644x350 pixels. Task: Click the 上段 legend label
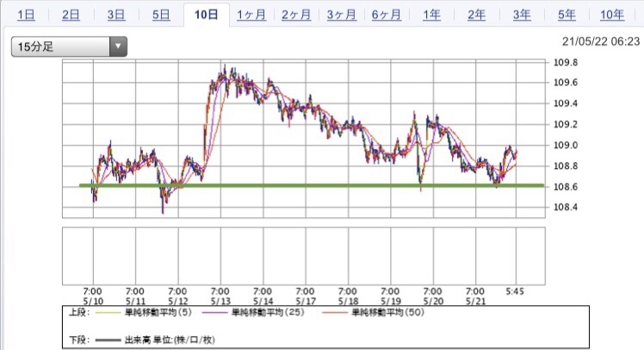79,313
